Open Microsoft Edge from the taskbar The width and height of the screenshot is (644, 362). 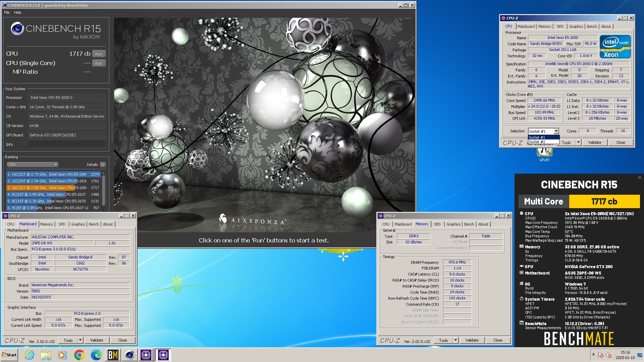96,355
